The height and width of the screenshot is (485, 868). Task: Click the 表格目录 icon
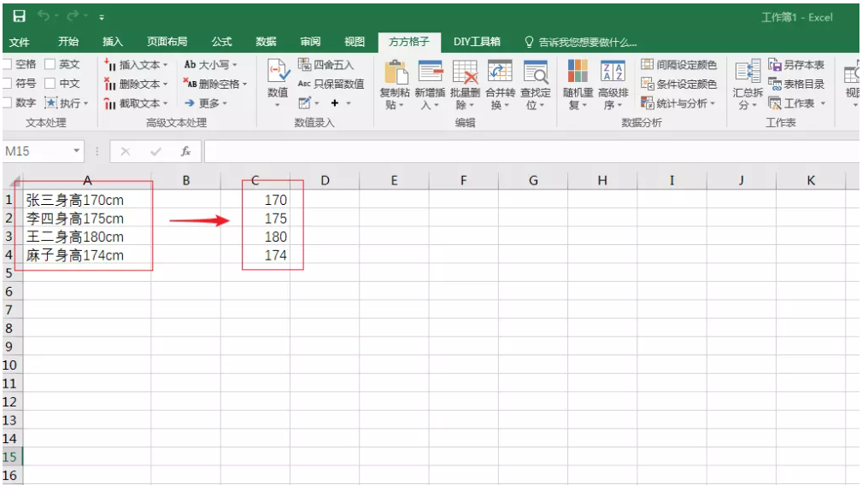pyautogui.click(x=775, y=84)
